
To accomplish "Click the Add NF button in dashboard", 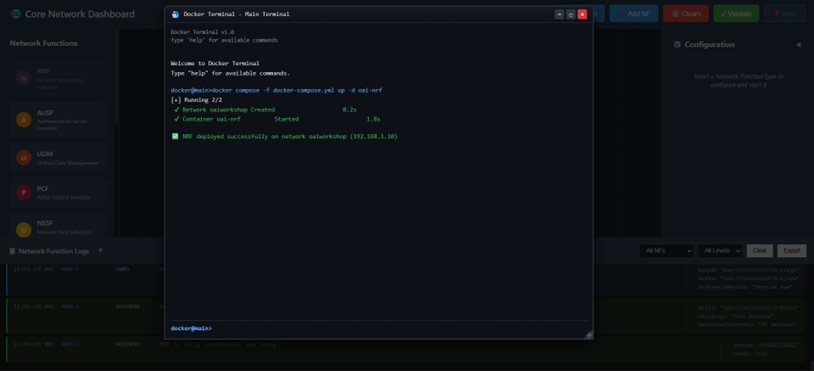I will tap(634, 13).
